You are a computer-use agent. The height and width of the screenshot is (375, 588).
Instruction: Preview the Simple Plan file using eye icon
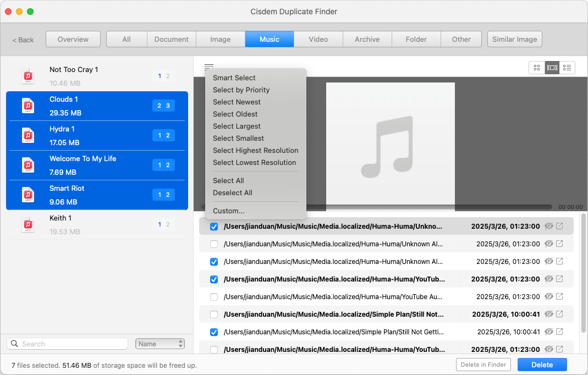(548, 314)
